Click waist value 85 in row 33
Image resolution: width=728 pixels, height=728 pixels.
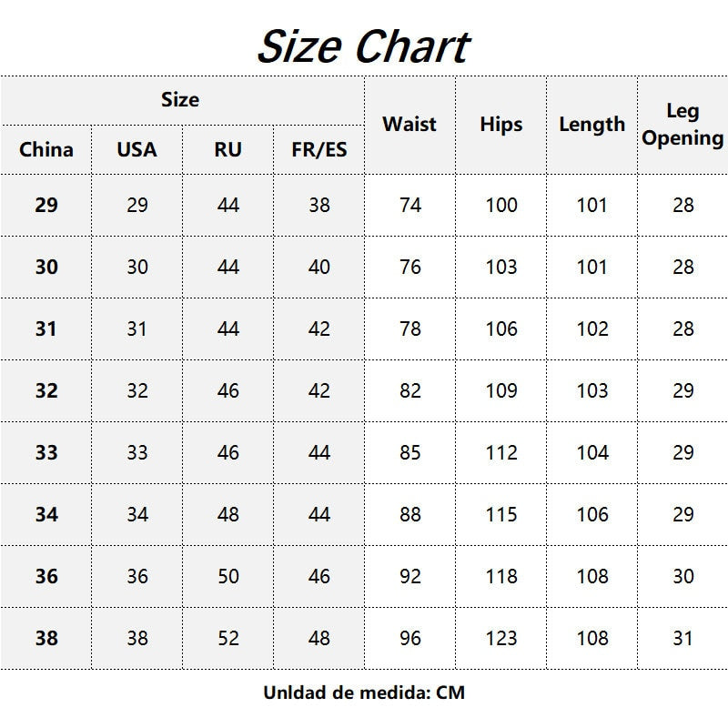click(x=410, y=453)
